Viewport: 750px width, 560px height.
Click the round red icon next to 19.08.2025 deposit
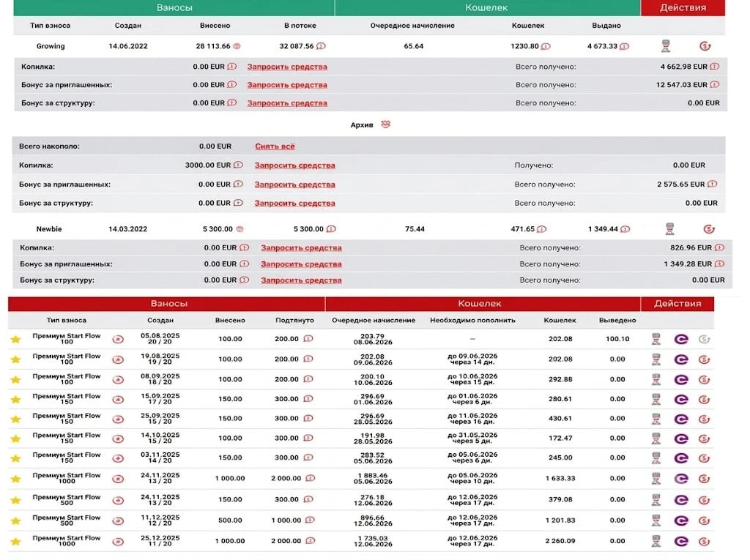click(x=118, y=359)
